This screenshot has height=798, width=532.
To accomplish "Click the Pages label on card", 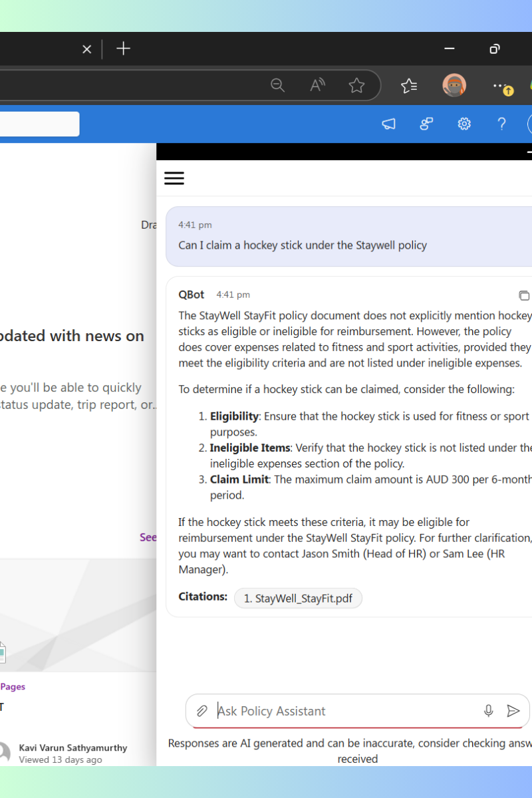I will 13,687.
